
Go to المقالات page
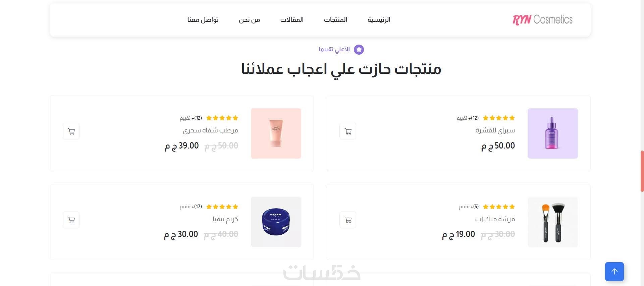[292, 20]
